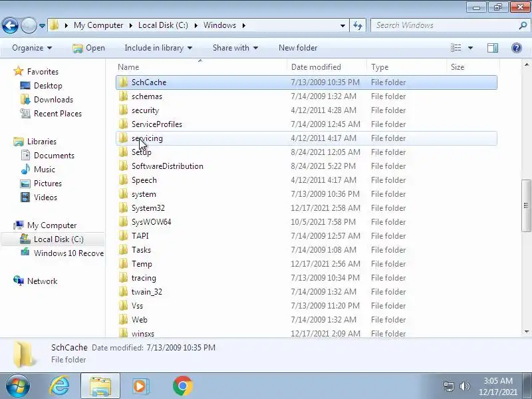The height and width of the screenshot is (399, 532).
Task: Select the twain_32 folder name
Action: click(146, 292)
